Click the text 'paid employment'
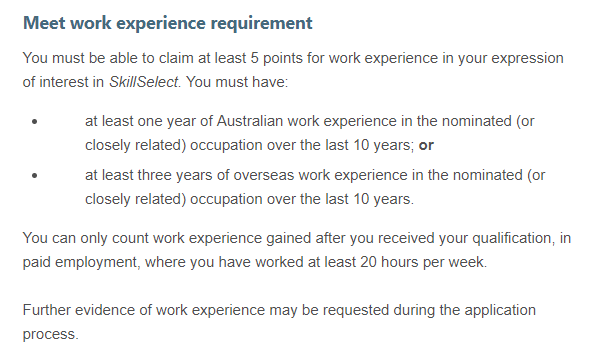 [80, 262]
